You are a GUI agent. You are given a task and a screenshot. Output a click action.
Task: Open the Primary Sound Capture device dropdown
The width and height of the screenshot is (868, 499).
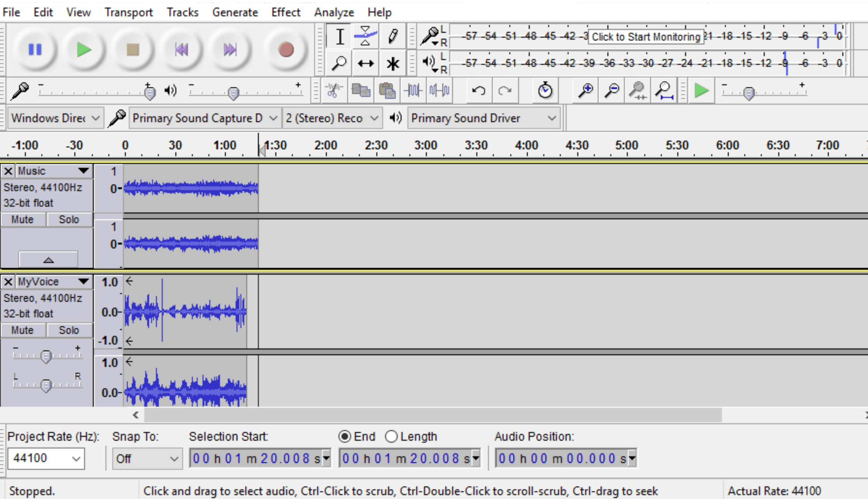click(x=205, y=118)
